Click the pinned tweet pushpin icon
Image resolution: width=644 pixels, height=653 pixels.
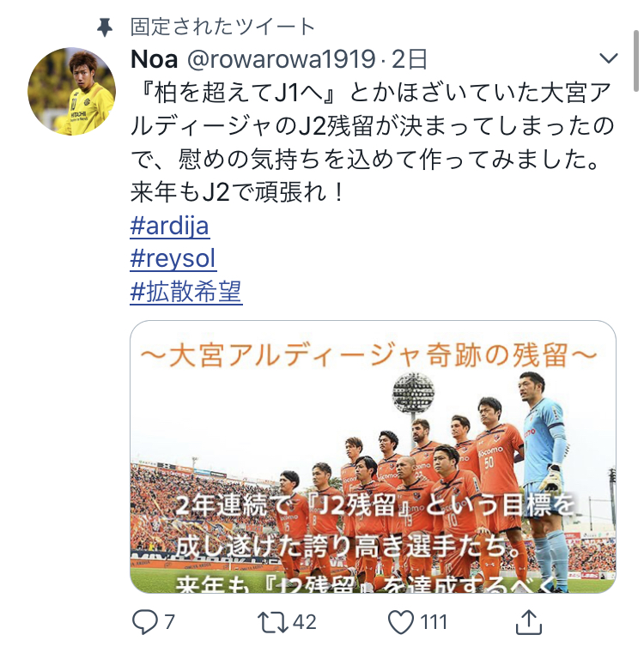tap(105, 27)
